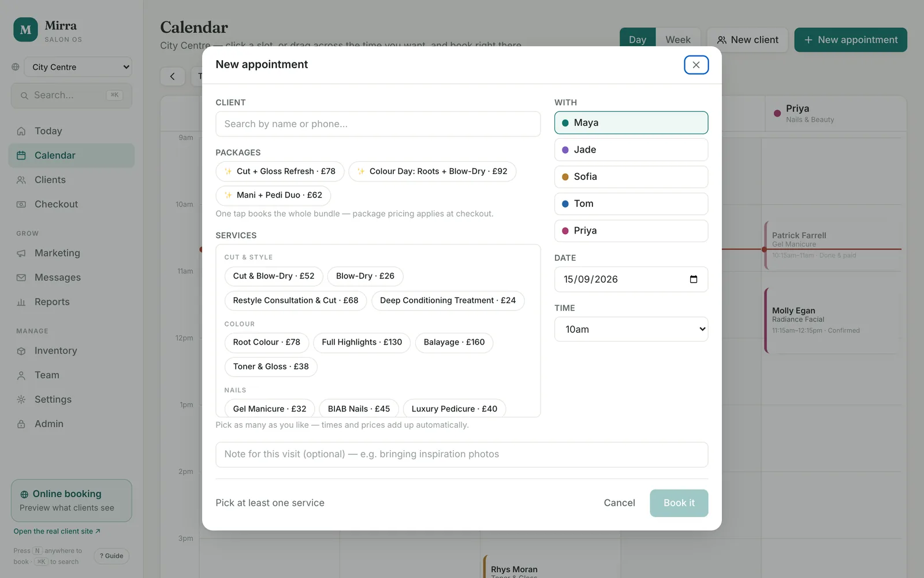Switch to Week view tab

click(x=678, y=40)
